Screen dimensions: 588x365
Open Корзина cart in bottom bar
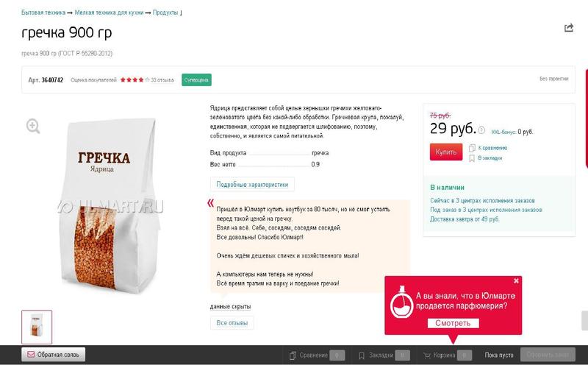click(448, 355)
